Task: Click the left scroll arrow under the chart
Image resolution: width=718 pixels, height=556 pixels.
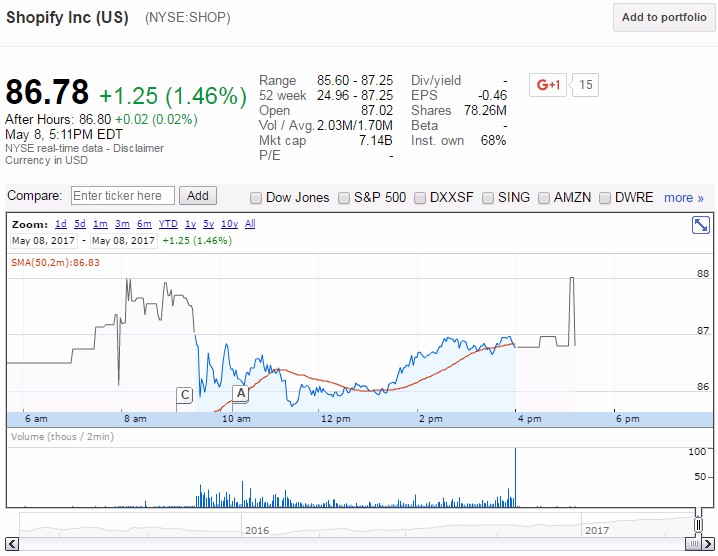Action: (x=12, y=544)
